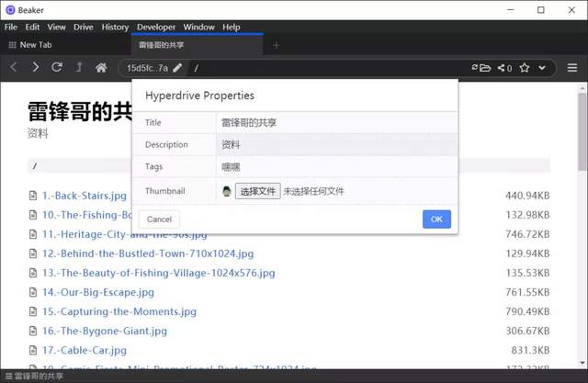Click the 440.94KB file size
Viewport: 588px width, 383px height.
click(527, 196)
